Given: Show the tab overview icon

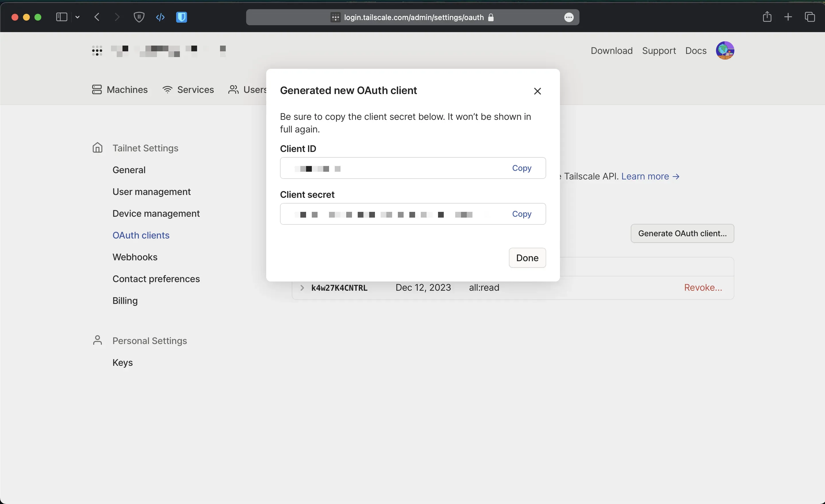Looking at the screenshot, I should 810,17.
